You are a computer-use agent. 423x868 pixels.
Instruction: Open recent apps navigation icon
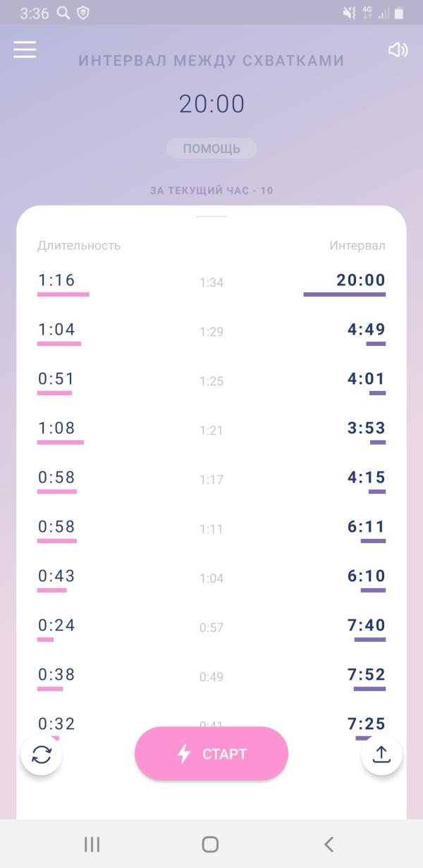[x=92, y=844]
